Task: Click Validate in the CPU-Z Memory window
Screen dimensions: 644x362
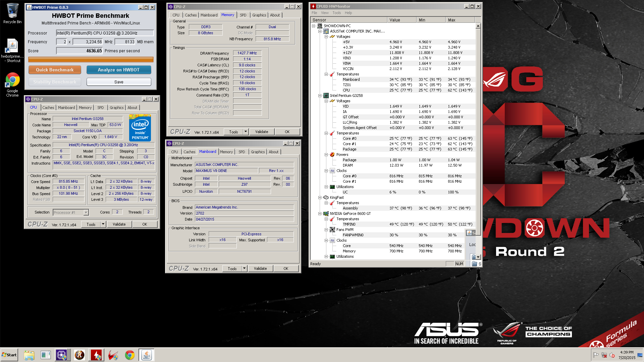Action: click(x=262, y=132)
